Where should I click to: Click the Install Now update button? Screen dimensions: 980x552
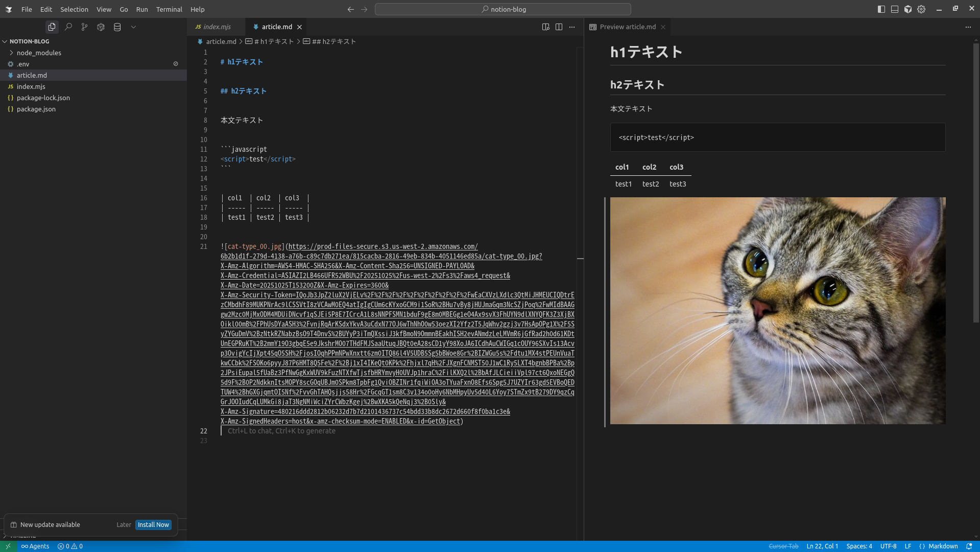(153, 525)
